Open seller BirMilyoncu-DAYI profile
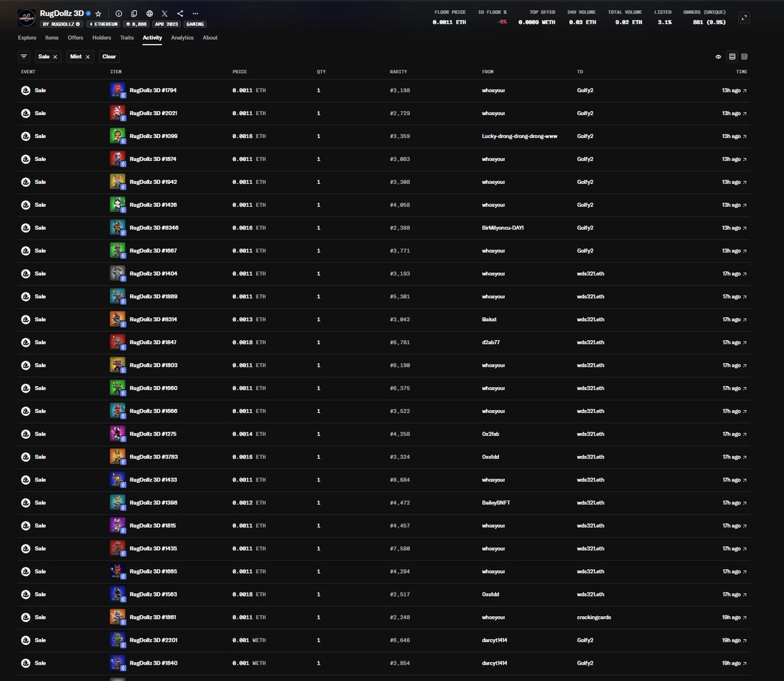 pyautogui.click(x=502, y=228)
